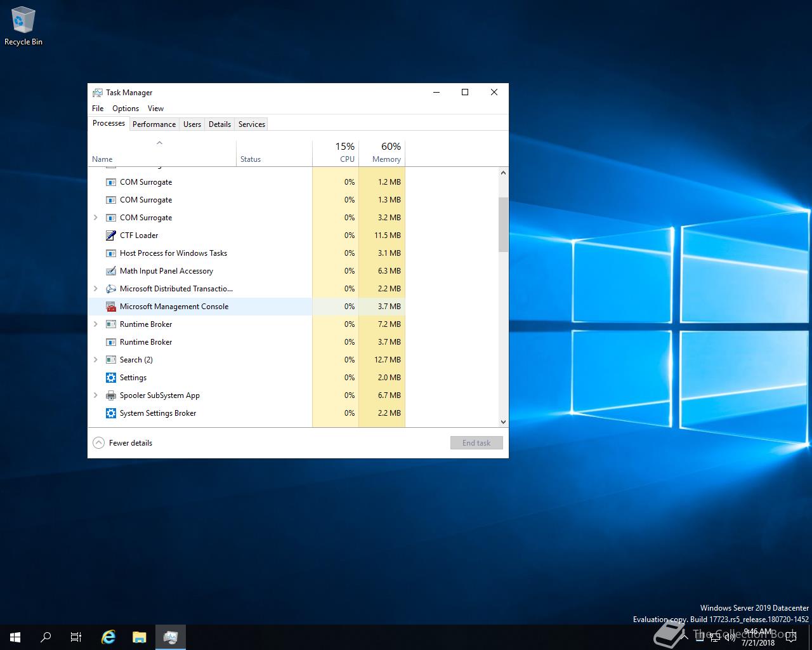This screenshot has height=650, width=812.
Task: Click the process list scrollbar thumb
Action: (x=503, y=225)
